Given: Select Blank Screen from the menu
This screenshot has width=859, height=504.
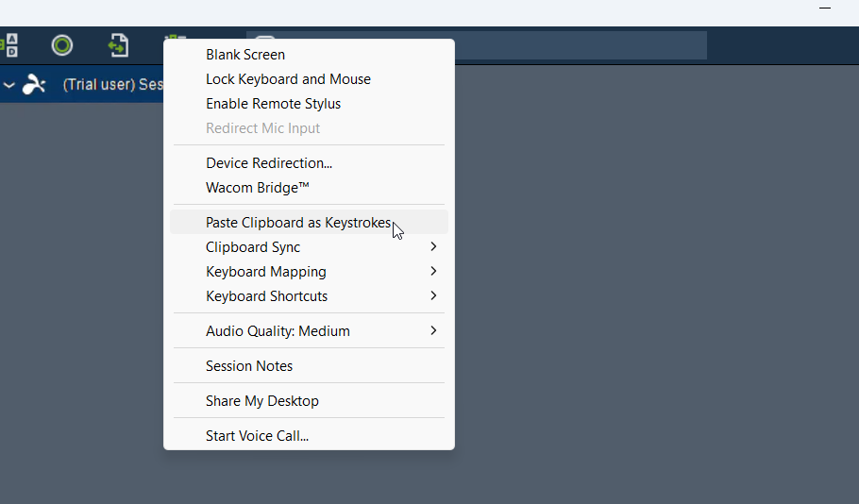Looking at the screenshot, I should pyautogui.click(x=309, y=55).
